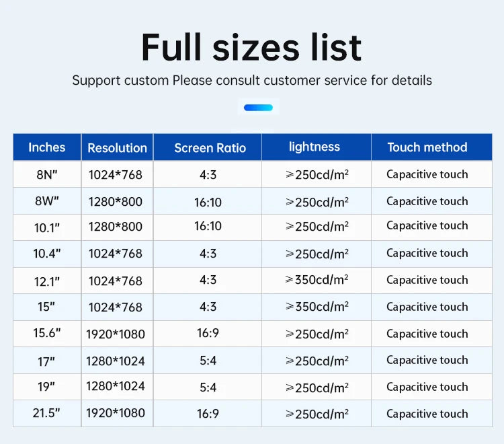Image resolution: width=504 pixels, height=444 pixels.
Task: Click the customer service subtitle text
Action: [x=251, y=80]
